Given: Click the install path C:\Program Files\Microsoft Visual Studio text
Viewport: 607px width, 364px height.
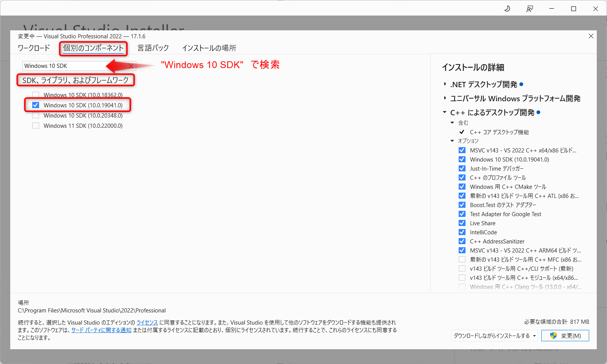Looking at the screenshot, I should click(x=92, y=310).
